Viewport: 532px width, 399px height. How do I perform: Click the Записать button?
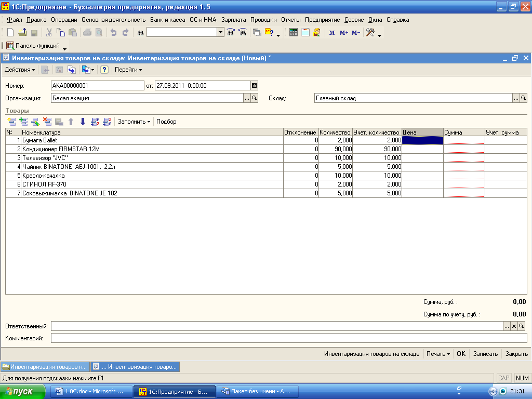coord(485,353)
